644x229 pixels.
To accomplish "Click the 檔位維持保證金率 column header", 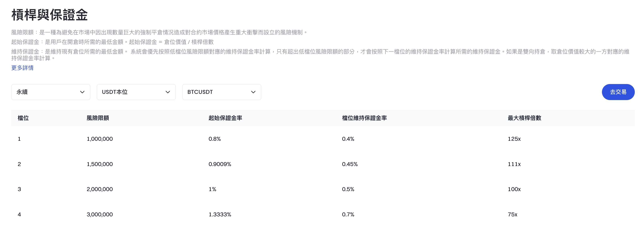I will pos(364,118).
